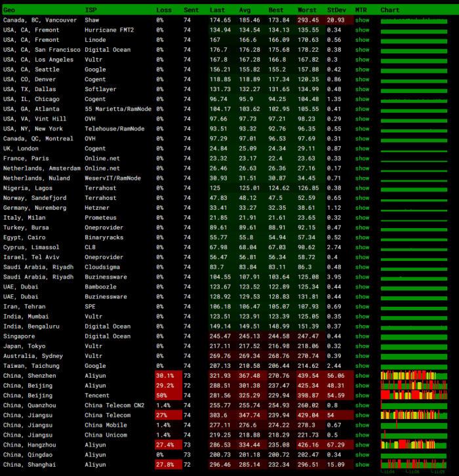Click show link in Nigeria, Lagos row

362,188
